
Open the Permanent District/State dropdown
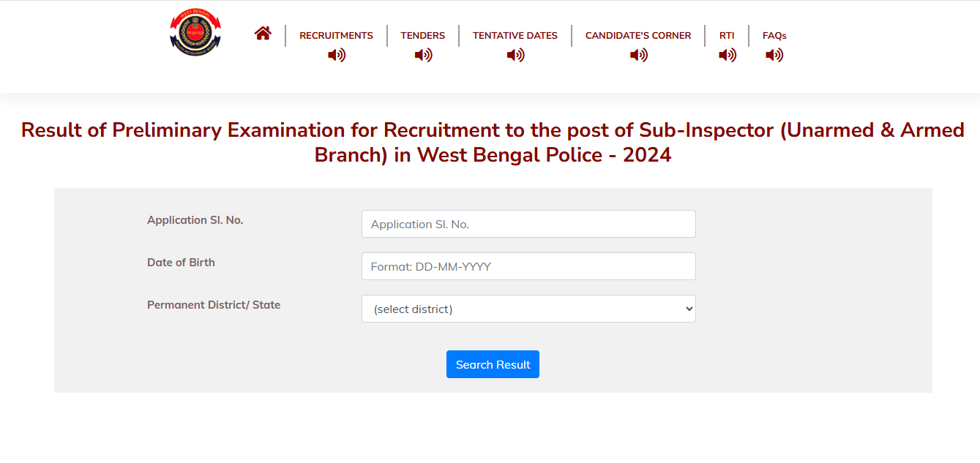tap(528, 309)
